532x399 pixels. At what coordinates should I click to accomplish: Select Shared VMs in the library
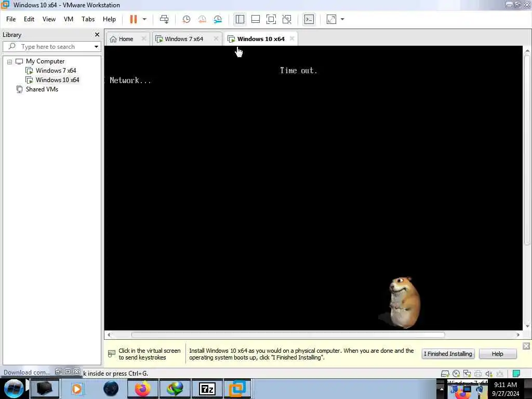[x=42, y=89]
